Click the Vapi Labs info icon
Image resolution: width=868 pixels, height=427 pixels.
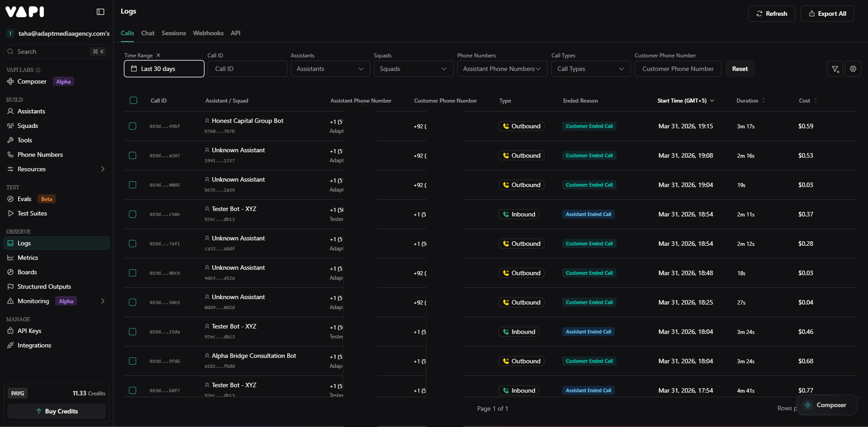pos(38,70)
